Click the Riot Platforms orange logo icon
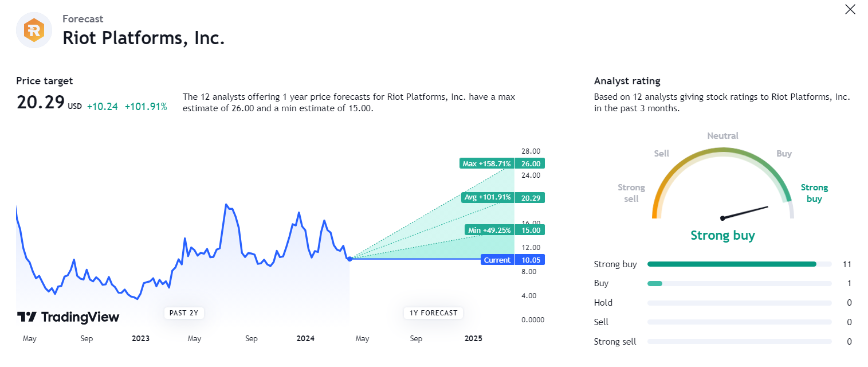The width and height of the screenshot is (868, 367). pyautogui.click(x=34, y=30)
